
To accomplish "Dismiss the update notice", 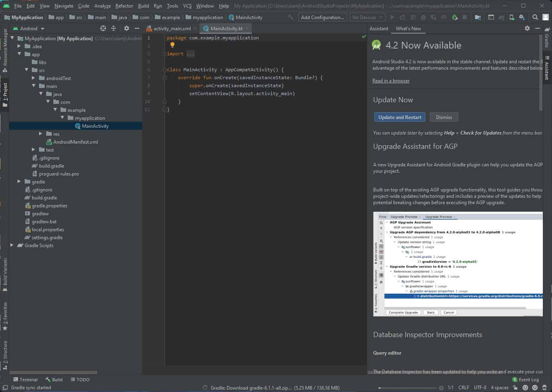I will coord(444,117).
